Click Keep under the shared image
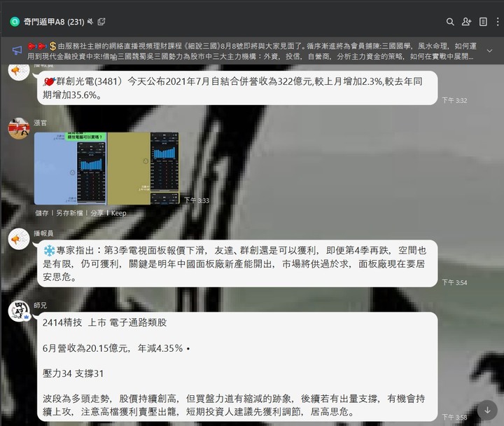Viewport: 504px width, 426px height. (118, 213)
